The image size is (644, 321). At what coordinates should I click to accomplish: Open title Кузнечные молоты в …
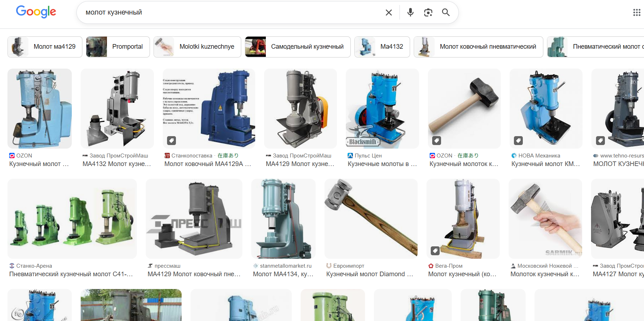pyautogui.click(x=382, y=164)
